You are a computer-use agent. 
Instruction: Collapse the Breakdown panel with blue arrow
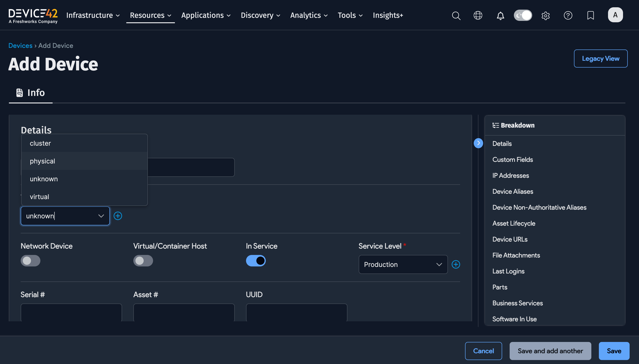pyautogui.click(x=478, y=143)
